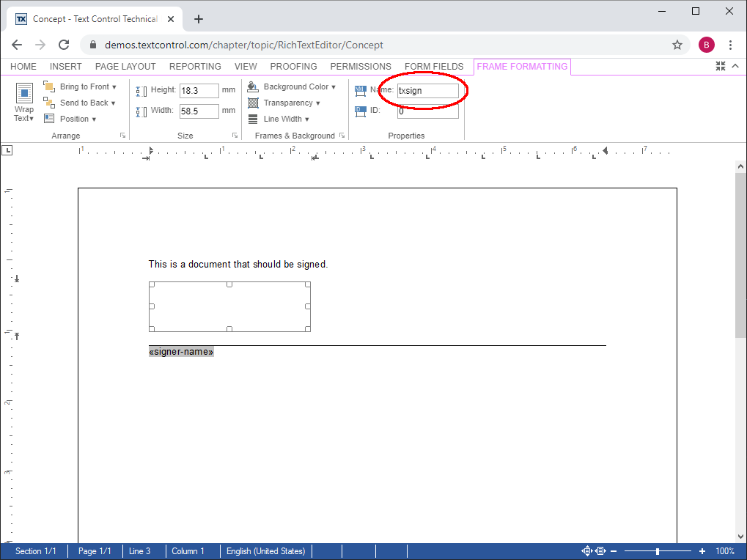Open the Size group dialog launcher
This screenshot has height=560, width=747.
point(235,136)
